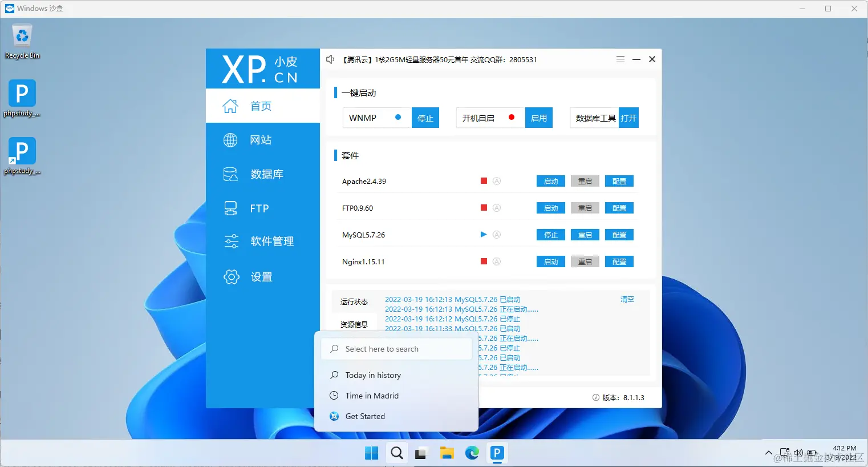Click 启动 to start Nginx1.15.11
Screen dimensions: 868x467
[x=550, y=261]
